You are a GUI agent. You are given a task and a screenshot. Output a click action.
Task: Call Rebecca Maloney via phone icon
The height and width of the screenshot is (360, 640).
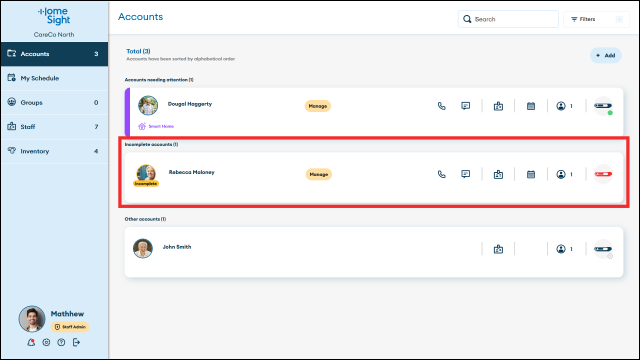[442, 174]
